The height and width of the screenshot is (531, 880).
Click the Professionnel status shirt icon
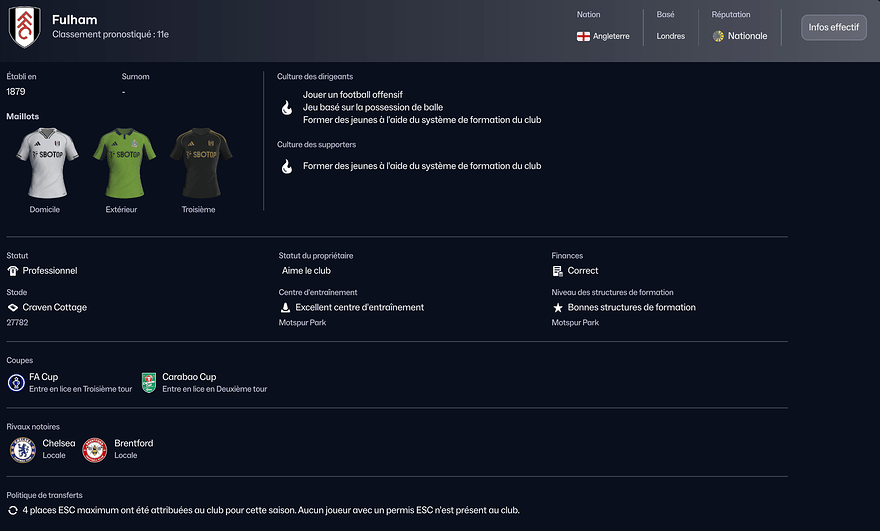click(x=13, y=271)
